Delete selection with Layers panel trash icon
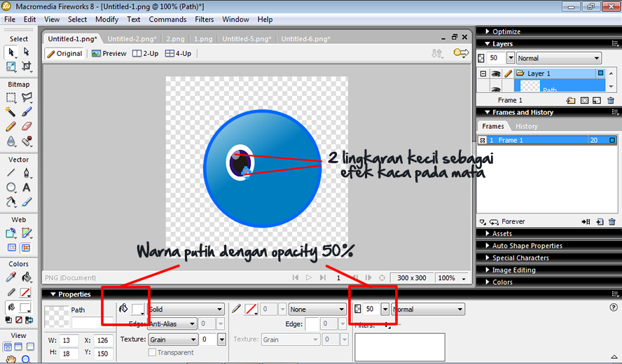The image size is (622, 364). tap(611, 100)
